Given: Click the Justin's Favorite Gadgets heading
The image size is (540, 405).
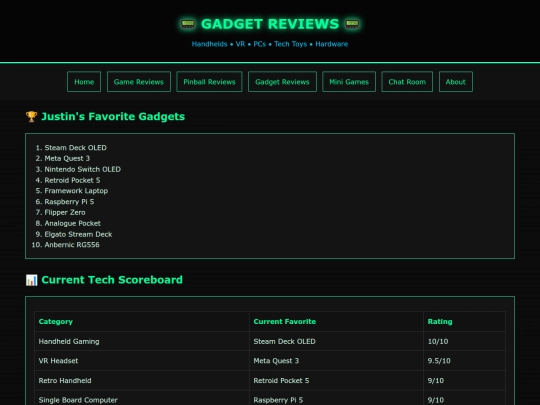Looking at the screenshot, I should tap(113, 116).
